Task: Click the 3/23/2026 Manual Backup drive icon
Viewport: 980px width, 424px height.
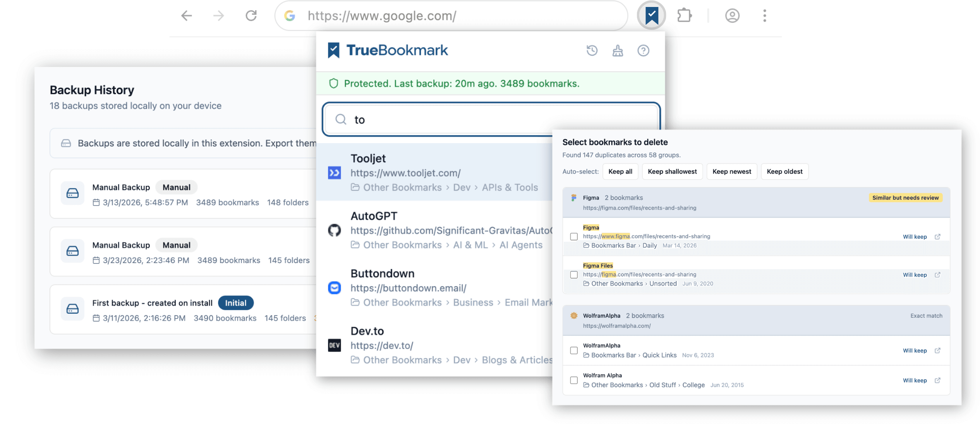Action: click(72, 251)
